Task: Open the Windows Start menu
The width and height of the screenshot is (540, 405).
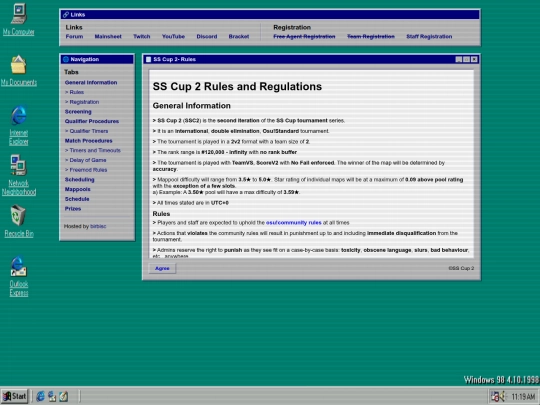Action: pos(14,396)
